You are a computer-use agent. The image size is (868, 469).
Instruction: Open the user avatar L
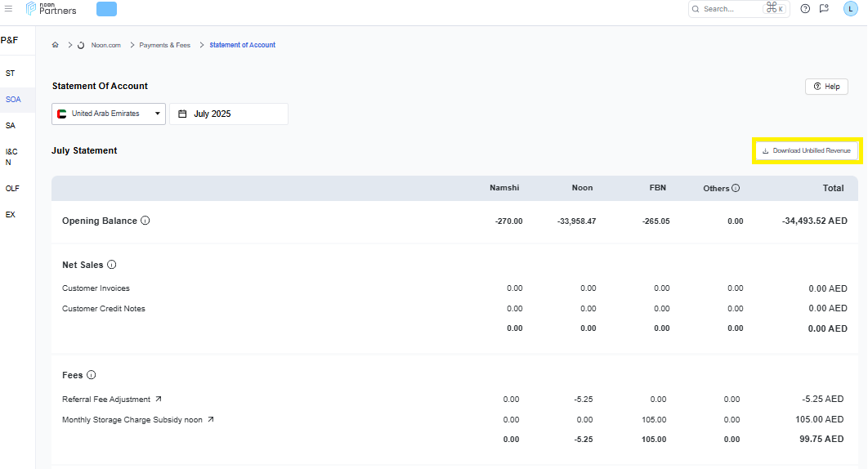coord(850,9)
